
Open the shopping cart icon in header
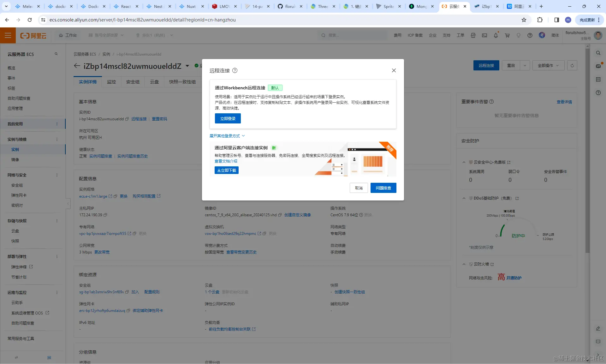click(x=507, y=35)
